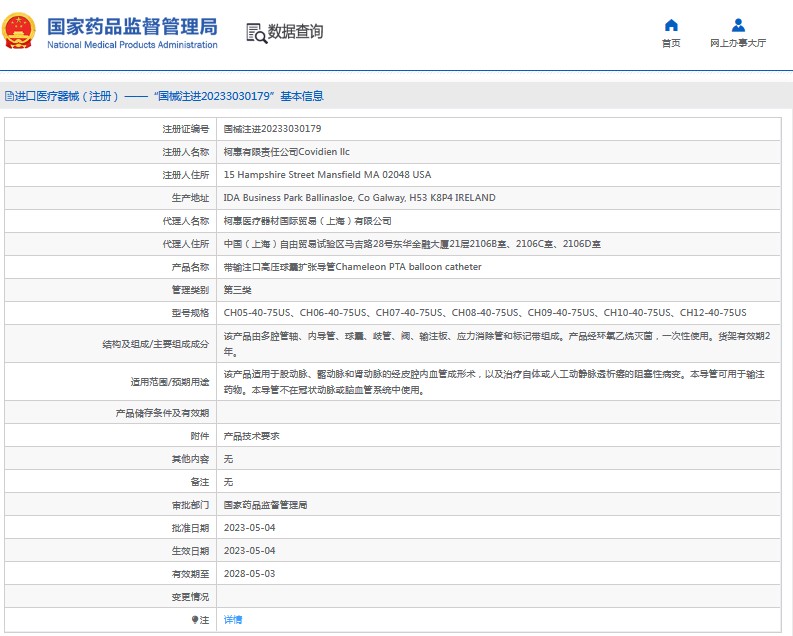Click the Covidien llc registrant name cell
This screenshot has width=793, height=636.
click(286, 152)
